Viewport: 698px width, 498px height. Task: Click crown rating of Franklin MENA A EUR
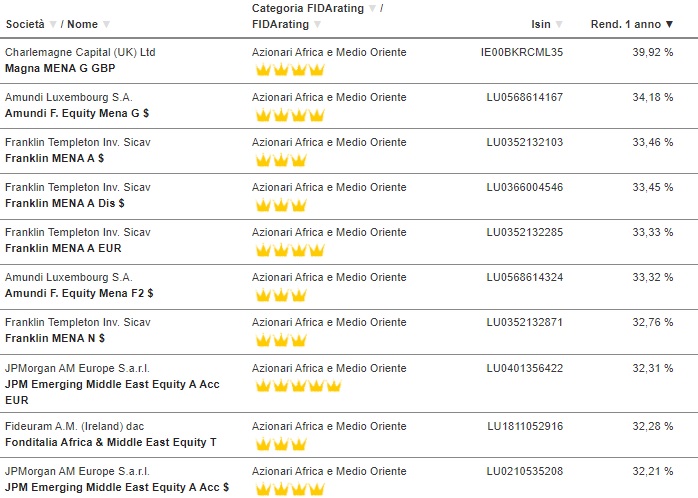(290, 250)
